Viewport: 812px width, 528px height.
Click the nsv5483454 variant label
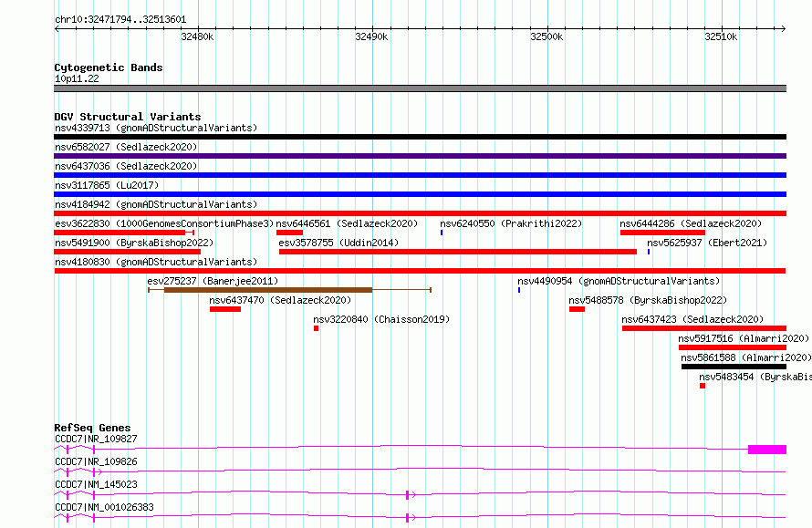tap(755, 377)
